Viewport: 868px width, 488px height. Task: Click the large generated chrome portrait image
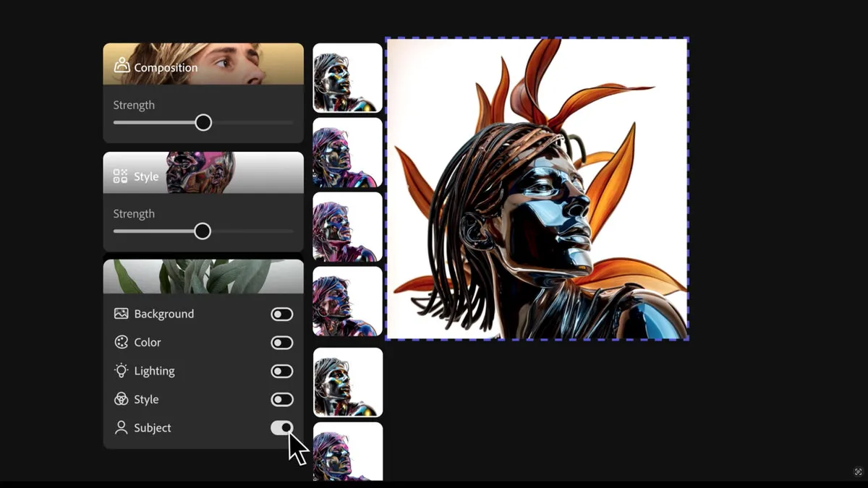click(x=537, y=189)
